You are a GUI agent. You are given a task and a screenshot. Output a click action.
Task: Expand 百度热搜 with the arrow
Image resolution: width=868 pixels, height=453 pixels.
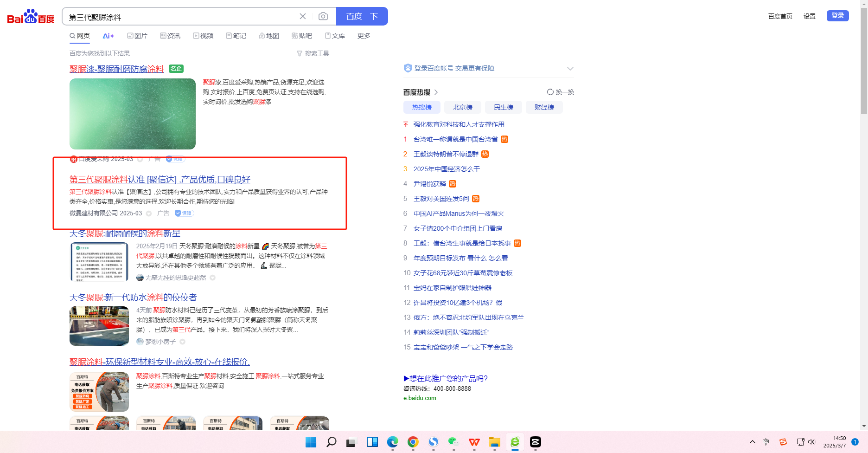436,92
